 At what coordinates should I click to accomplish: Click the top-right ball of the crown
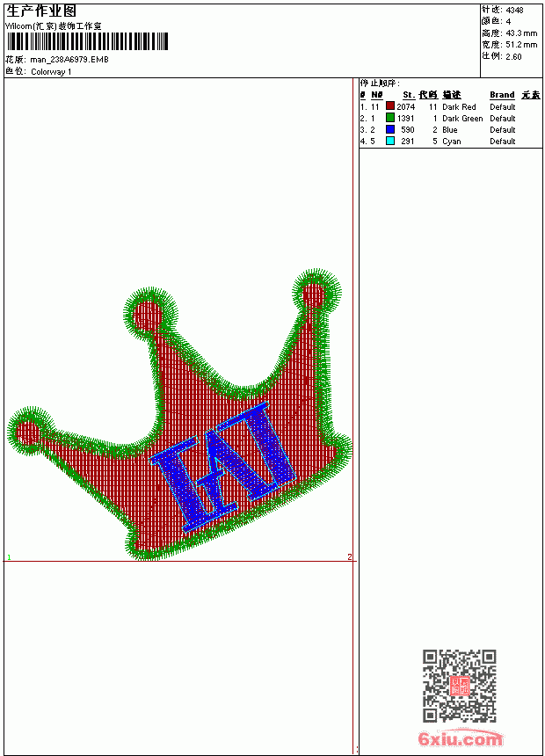(x=315, y=293)
